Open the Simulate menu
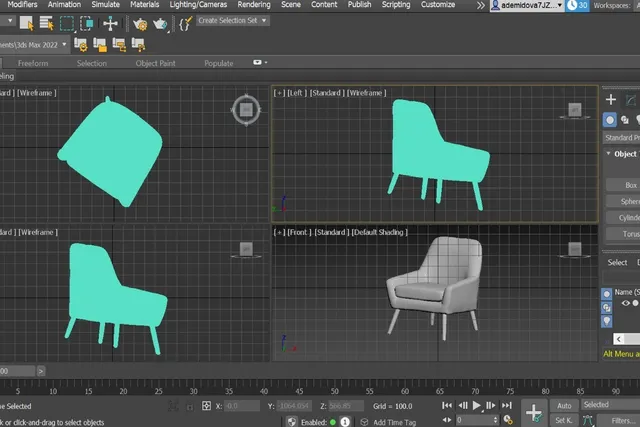The image size is (640, 427). pyautogui.click(x=105, y=4)
